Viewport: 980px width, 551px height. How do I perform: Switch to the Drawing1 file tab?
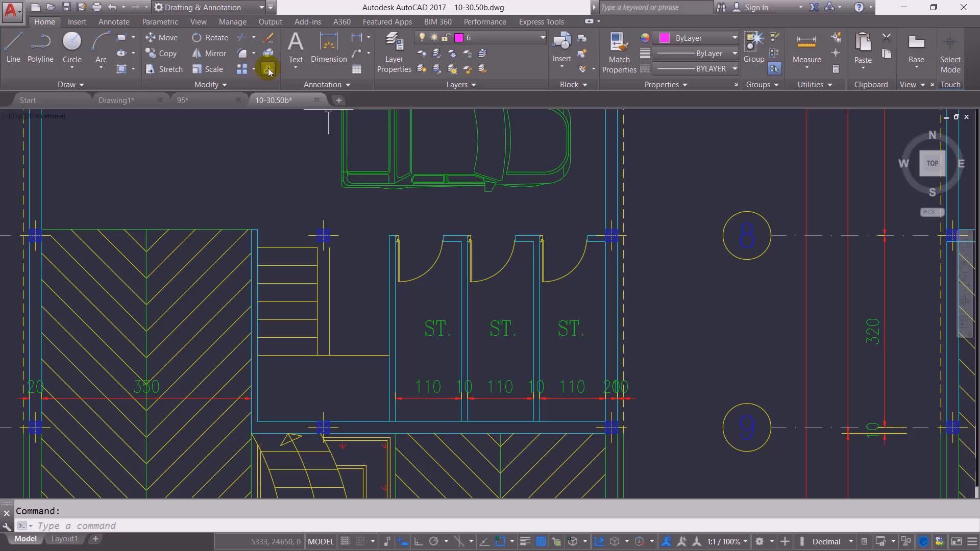[x=116, y=100]
